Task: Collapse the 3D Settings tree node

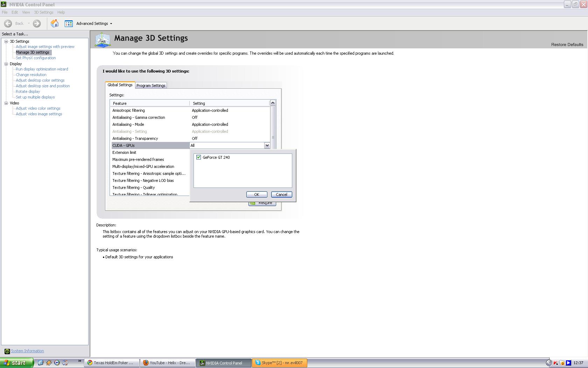Action: tap(6, 41)
